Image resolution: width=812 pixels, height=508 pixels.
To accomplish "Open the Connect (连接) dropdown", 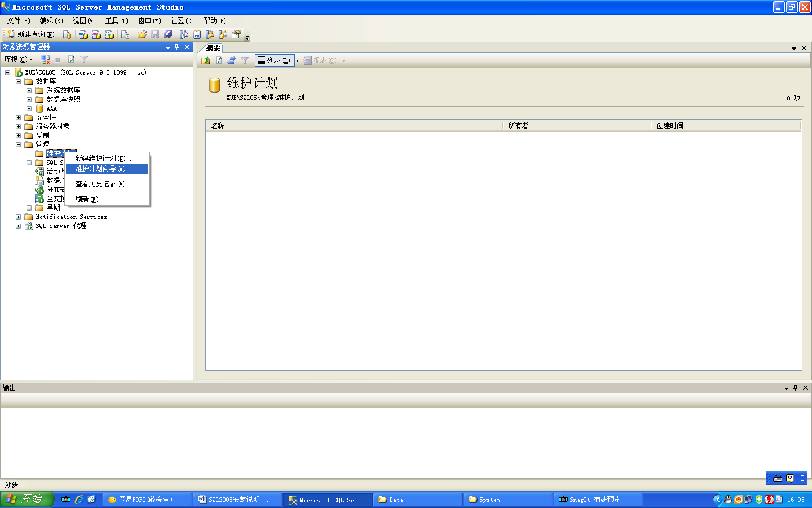I will 19,59.
